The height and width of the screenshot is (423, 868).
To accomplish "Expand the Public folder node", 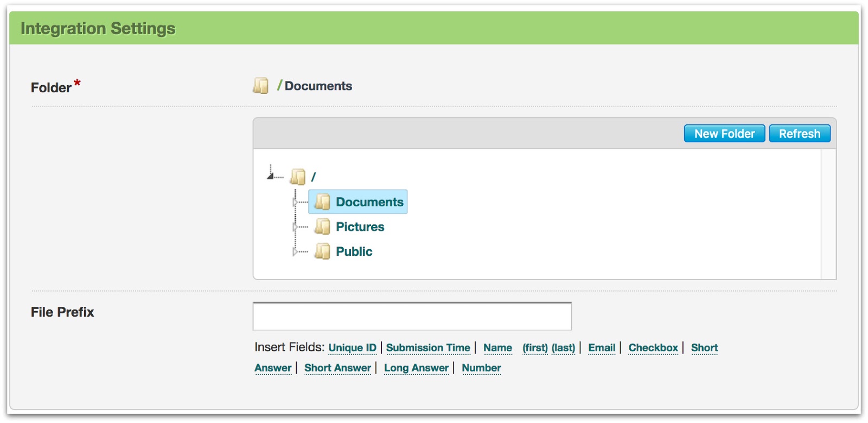I will tap(295, 252).
